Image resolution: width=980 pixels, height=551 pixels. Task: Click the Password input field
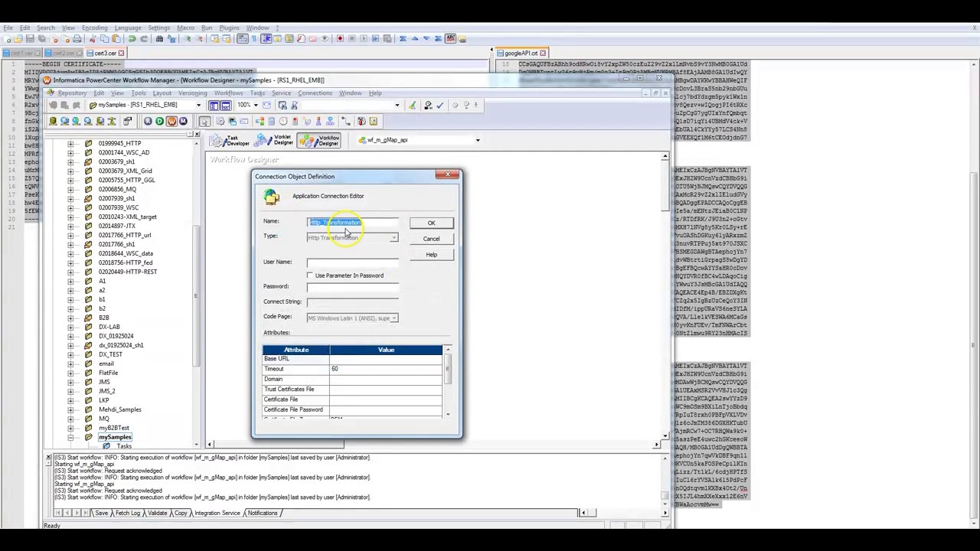[x=352, y=287]
